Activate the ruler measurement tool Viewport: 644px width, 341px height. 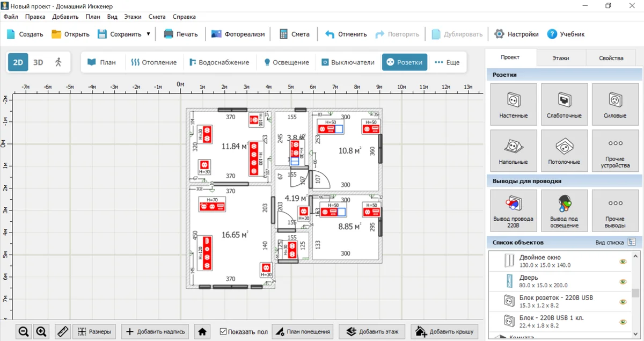63,332
